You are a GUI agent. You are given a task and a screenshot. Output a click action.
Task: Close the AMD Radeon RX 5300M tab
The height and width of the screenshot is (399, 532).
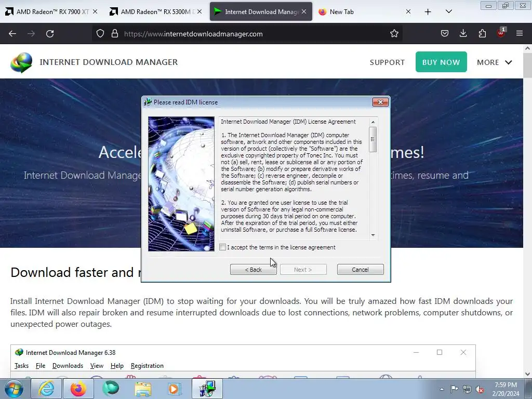click(199, 11)
